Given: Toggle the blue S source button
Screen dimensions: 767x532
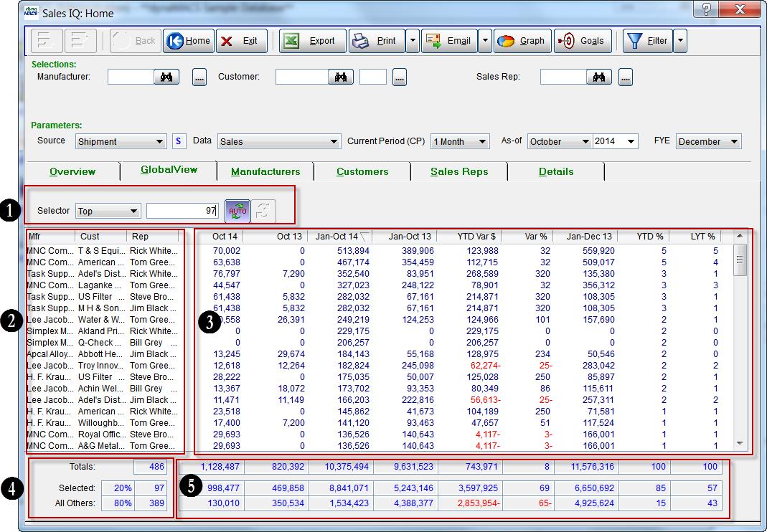Looking at the screenshot, I should pyautogui.click(x=179, y=141).
